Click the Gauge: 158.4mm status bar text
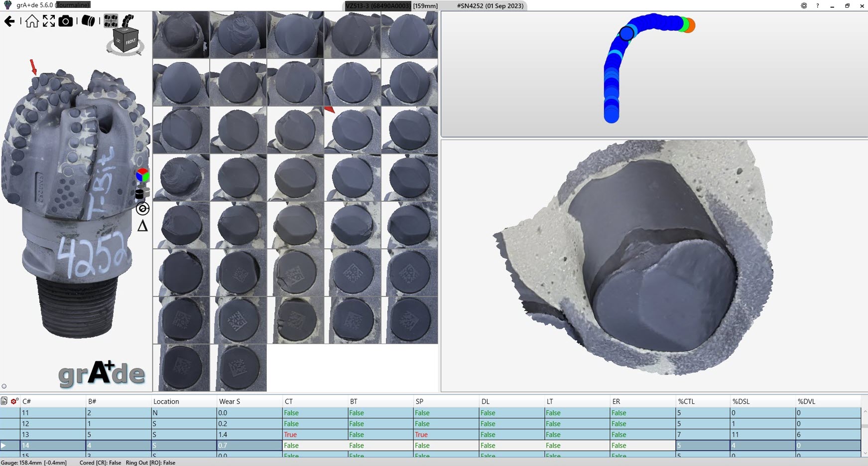The image size is (868, 466). tap(34, 463)
